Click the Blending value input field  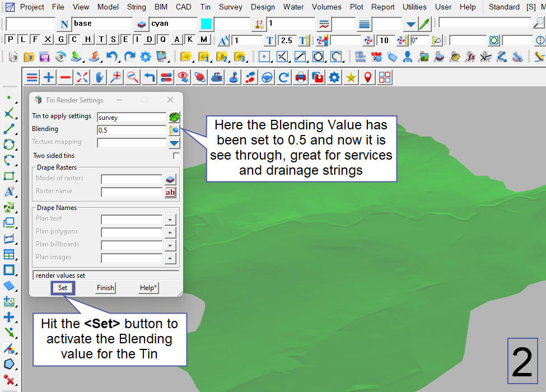coord(131,130)
